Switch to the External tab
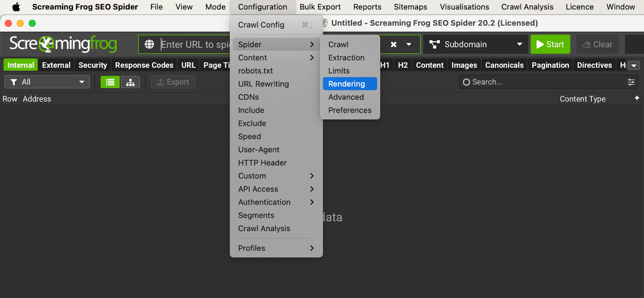644x298 pixels. point(56,65)
